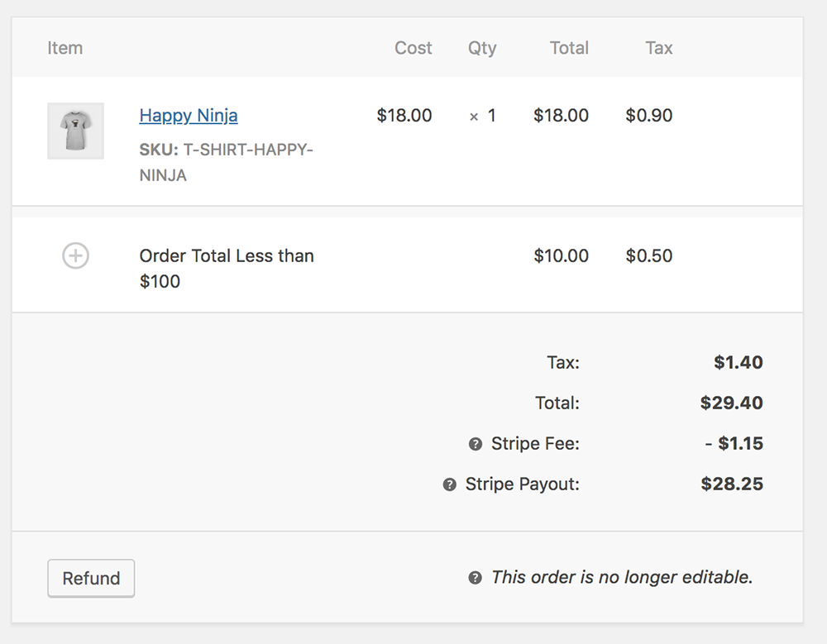Select the Tax column header
This screenshot has width=827, height=644.
click(658, 48)
